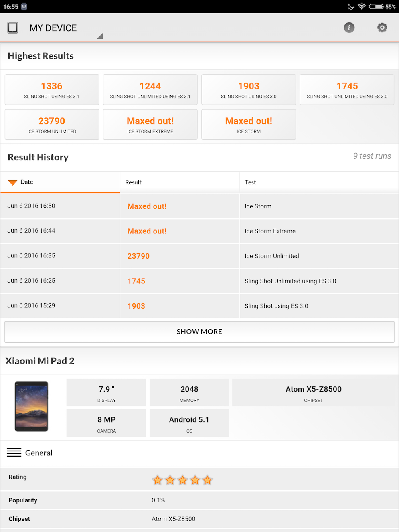Expand history with SHOW MORE

tap(199, 332)
